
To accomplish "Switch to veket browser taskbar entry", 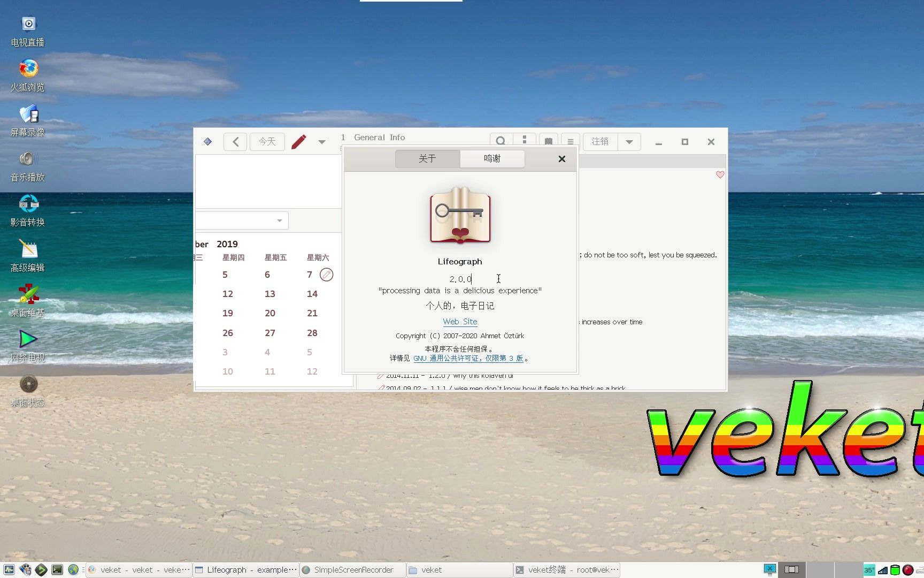I will coord(138,570).
